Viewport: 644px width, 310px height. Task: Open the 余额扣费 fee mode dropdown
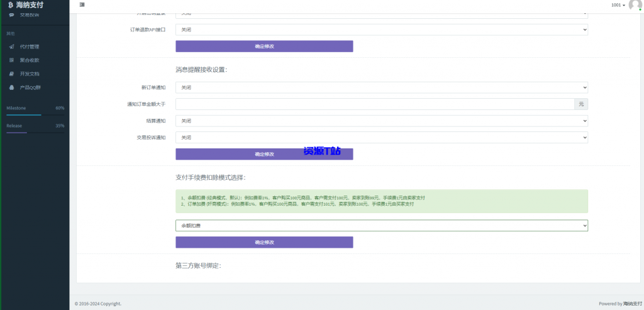coord(382,225)
